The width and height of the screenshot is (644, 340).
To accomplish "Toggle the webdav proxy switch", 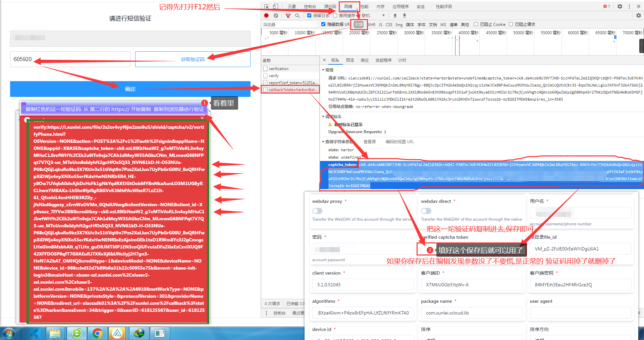I will [317, 211].
